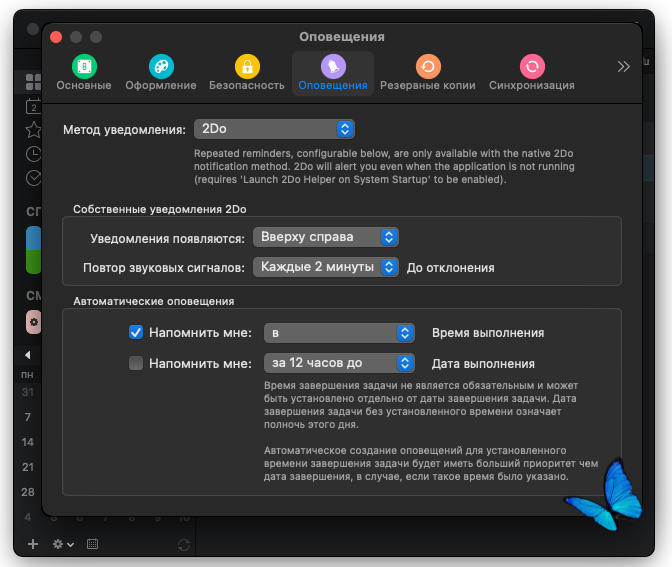This screenshot has width=672, height=567.
Task: Open the gear settings menu in main window
Action: [63, 544]
